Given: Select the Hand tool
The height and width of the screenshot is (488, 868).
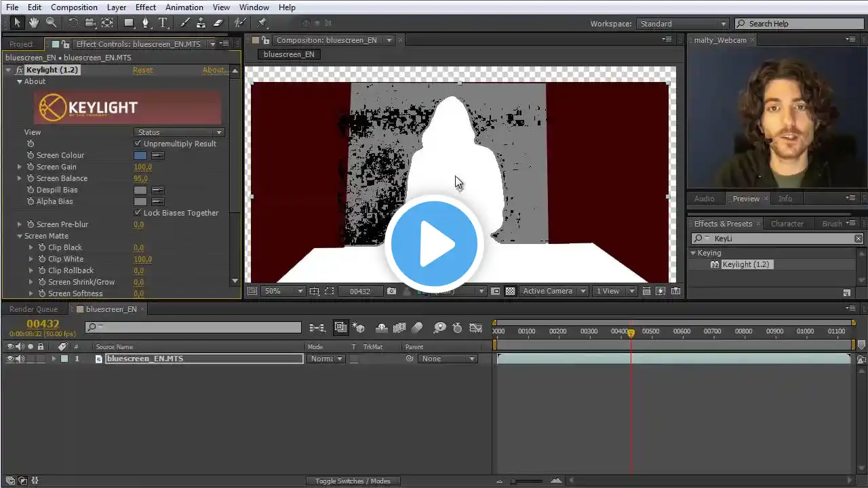Looking at the screenshot, I should (x=33, y=23).
